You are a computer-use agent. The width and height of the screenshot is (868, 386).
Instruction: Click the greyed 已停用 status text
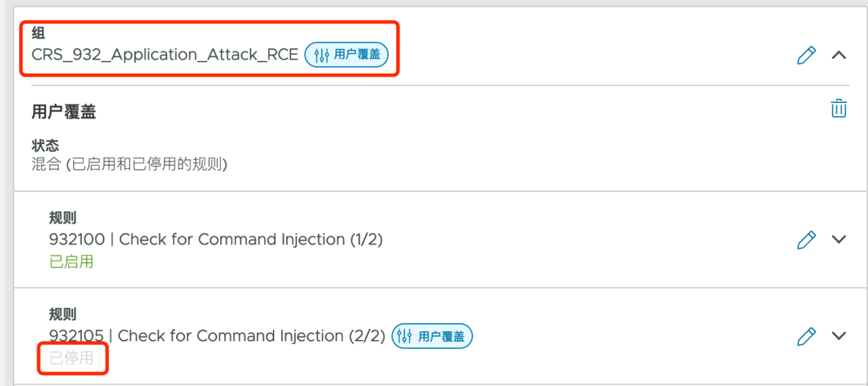[71, 358]
